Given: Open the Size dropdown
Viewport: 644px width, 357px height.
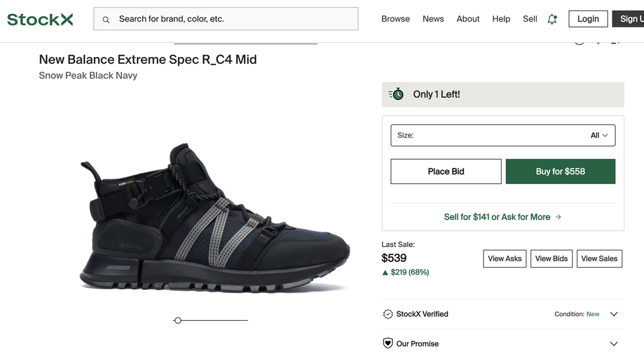Looking at the screenshot, I should (x=502, y=136).
